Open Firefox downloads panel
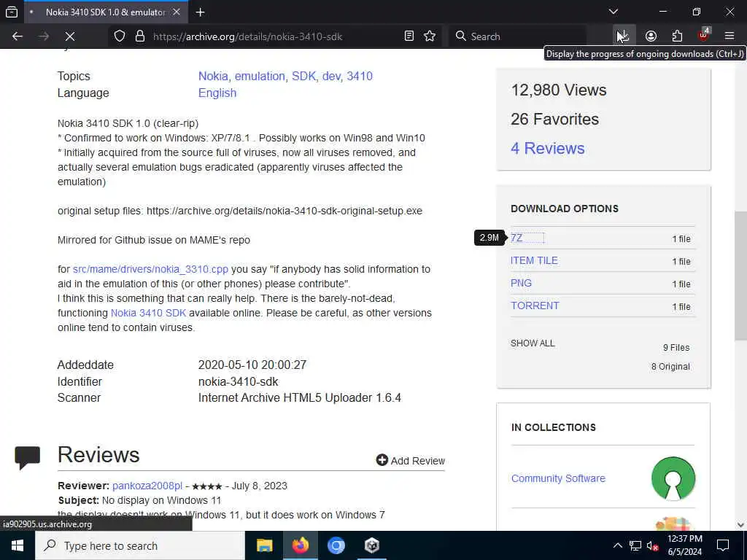Viewport: 747px width, 560px height. (x=623, y=36)
